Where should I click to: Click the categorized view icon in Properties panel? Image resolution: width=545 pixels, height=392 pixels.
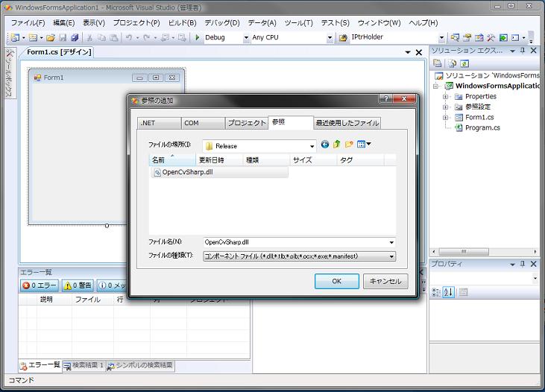(436, 292)
